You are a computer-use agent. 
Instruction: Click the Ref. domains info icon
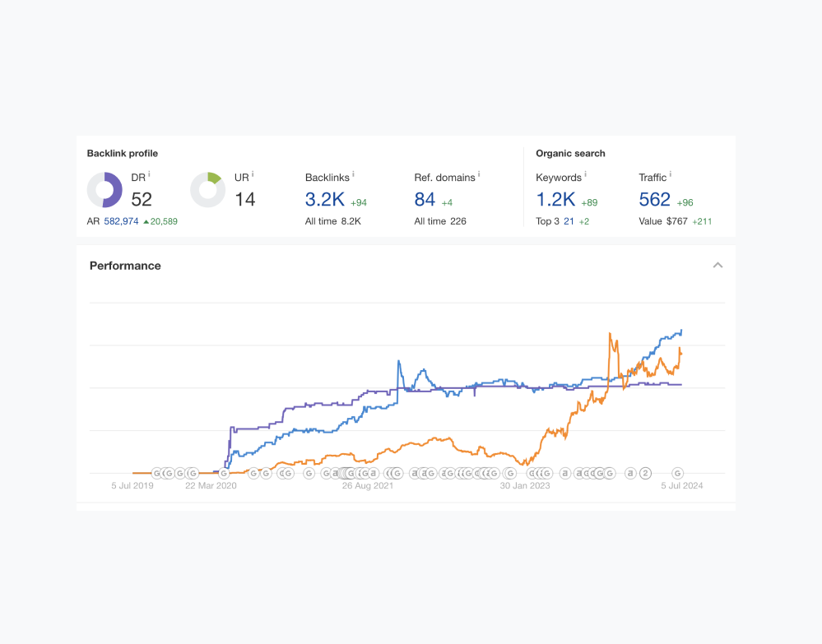pyautogui.click(x=479, y=174)
